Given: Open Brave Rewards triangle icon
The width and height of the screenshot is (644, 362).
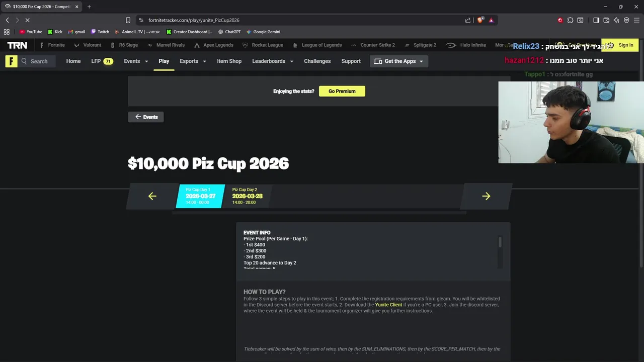Looking at the screenshot, I should point(491,20).
